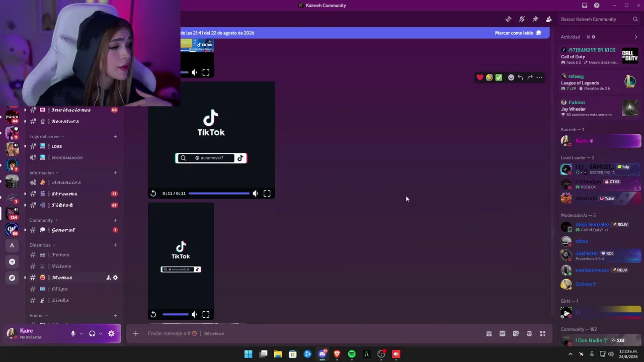Open attachment plus menu in message bar
644x362 pixels.
pyautogui.click(x=135, y=333)
